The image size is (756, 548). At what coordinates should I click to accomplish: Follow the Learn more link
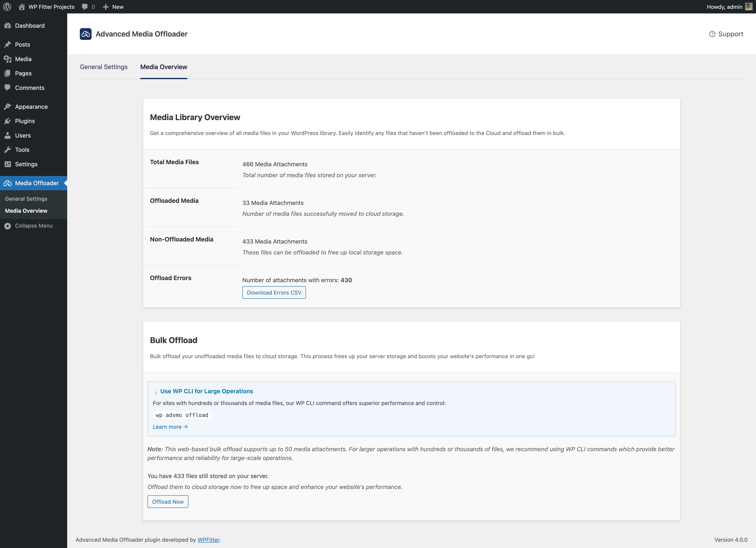pos(170,427)
